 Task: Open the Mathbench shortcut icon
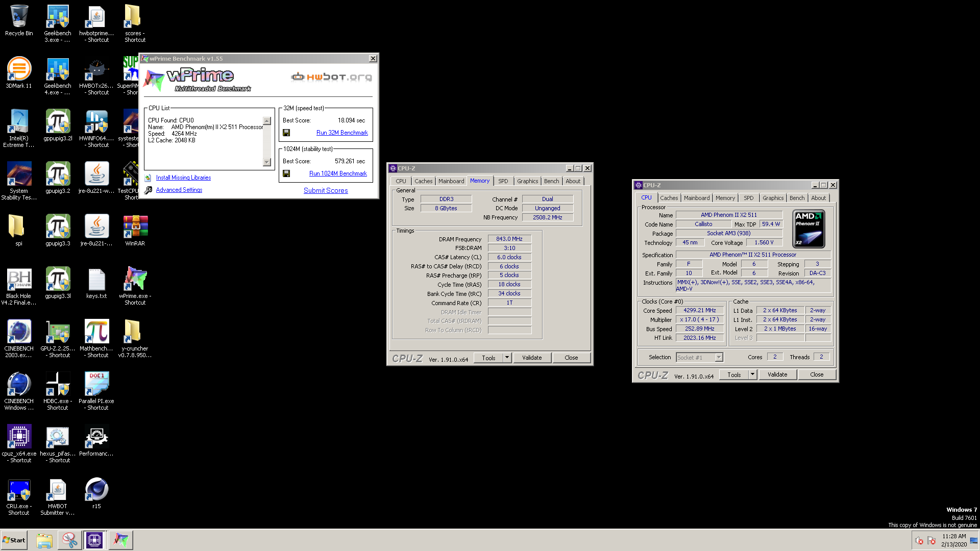point(96,339)
